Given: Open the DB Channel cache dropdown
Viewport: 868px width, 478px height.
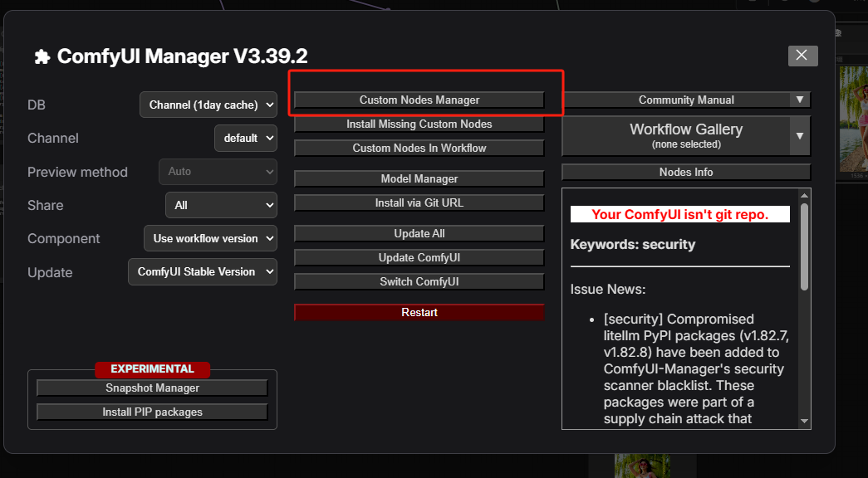Looking at the screenshot, I should (x=208, y=105).
